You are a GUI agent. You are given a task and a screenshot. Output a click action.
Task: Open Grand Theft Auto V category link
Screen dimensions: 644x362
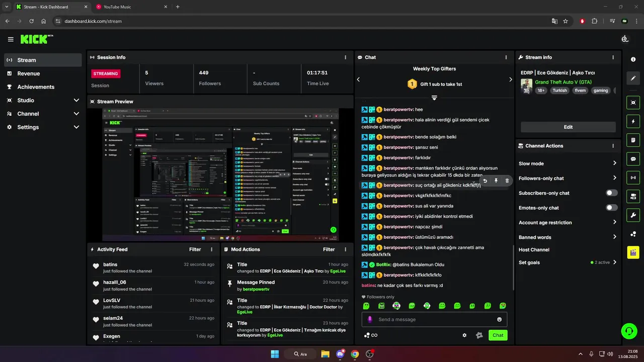click(x=563, y=82)
